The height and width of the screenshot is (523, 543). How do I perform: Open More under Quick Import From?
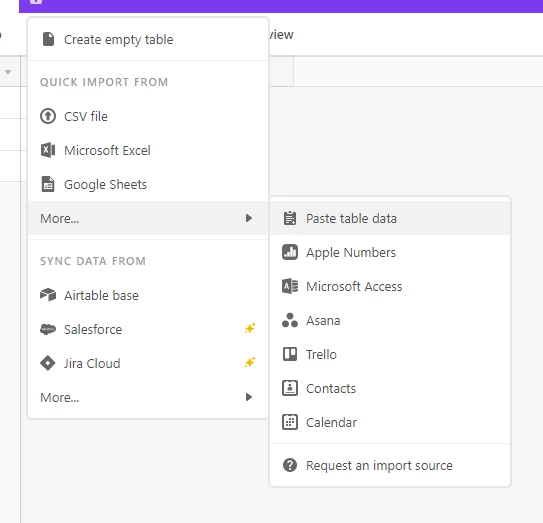click(x=148, y=218)
